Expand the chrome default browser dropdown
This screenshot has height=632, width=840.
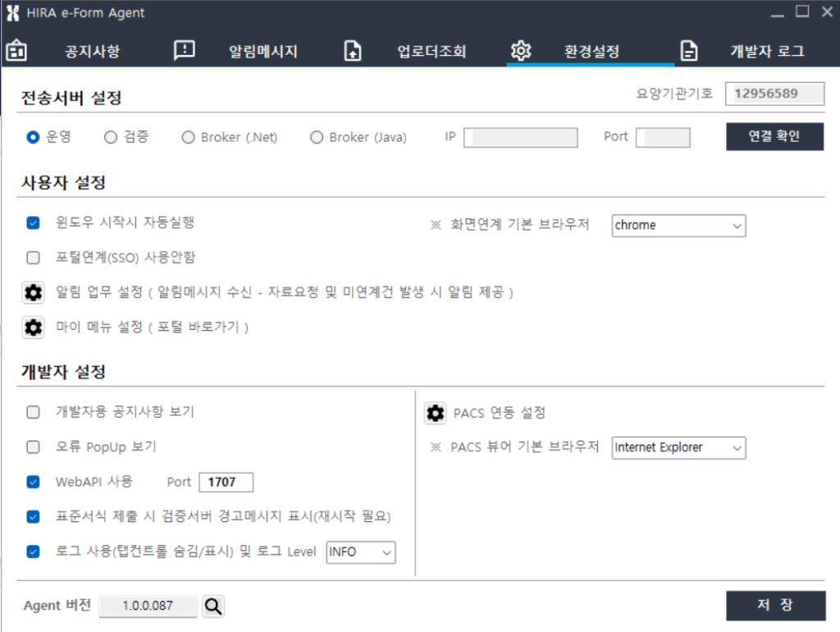678,225
